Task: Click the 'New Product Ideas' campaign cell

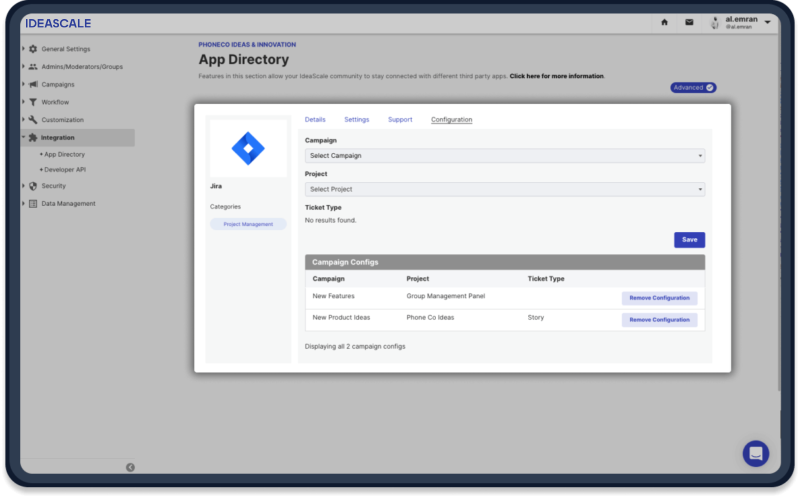Action: (x=341, y=317)
